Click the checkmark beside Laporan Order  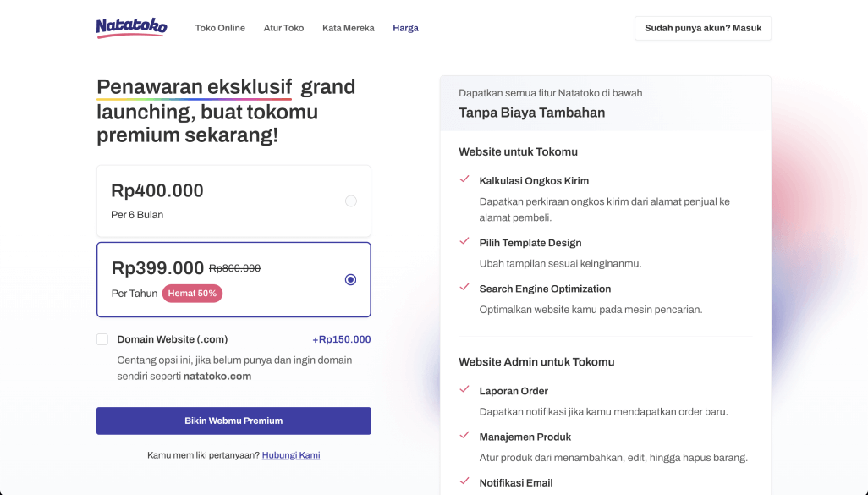coord(464,390)
